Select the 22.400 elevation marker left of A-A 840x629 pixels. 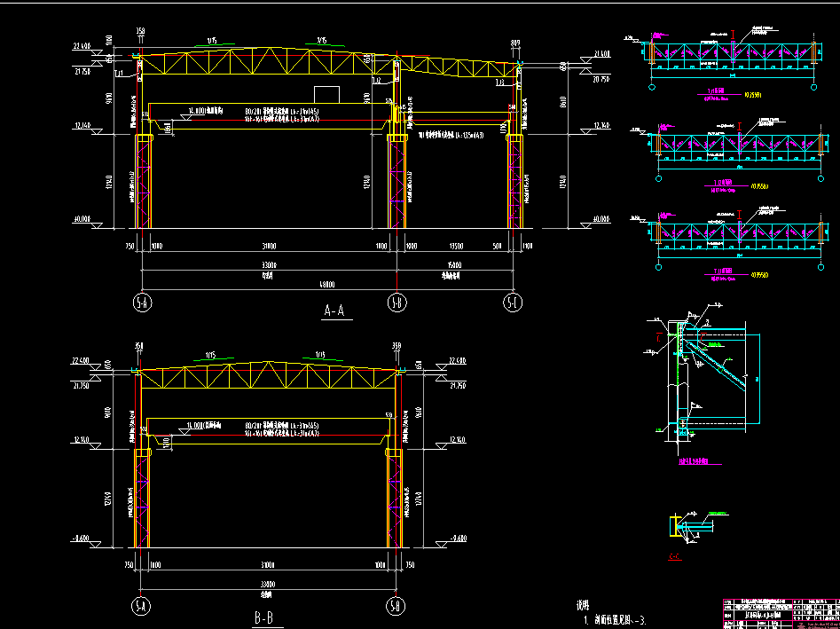(x=83, y=45)
